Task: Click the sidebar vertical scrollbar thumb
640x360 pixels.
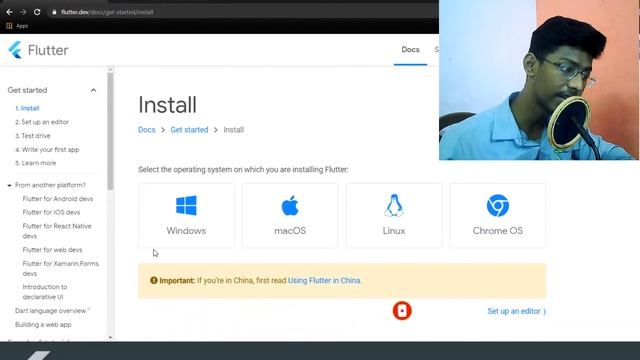Action: point(110,131)
